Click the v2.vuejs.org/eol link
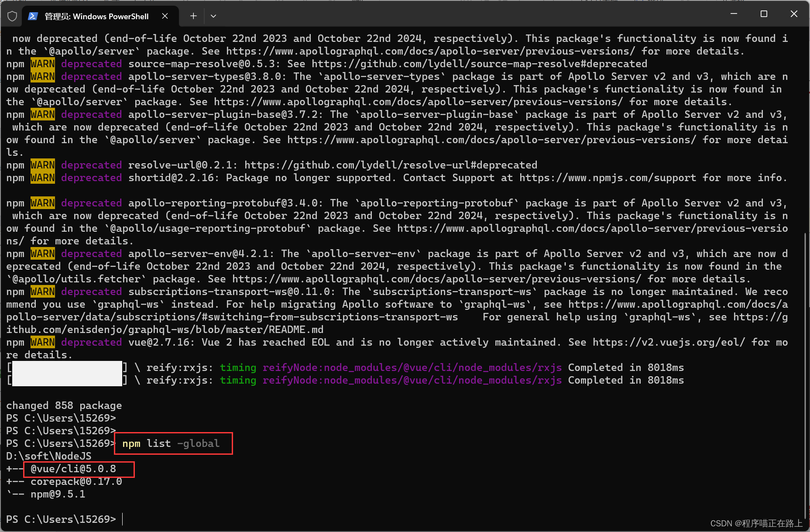The width and height of the screenshot is (810, 532). point(669,342)
